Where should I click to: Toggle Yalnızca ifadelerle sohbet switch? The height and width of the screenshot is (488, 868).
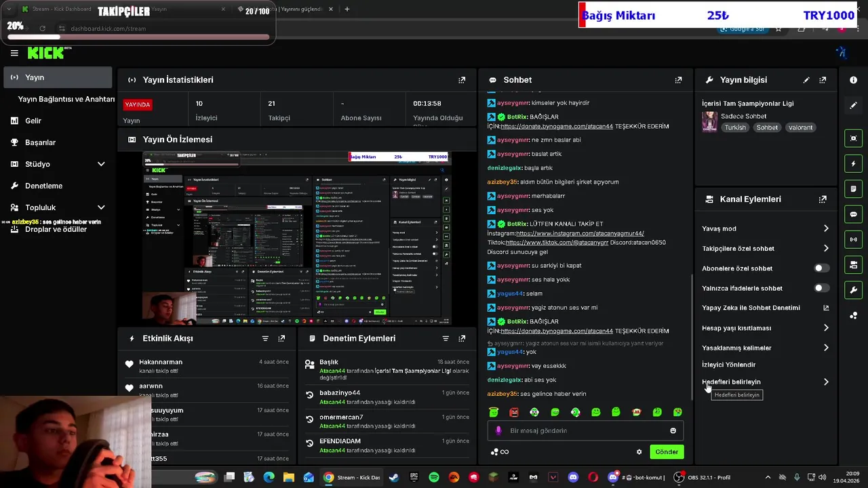coord(821,288)
